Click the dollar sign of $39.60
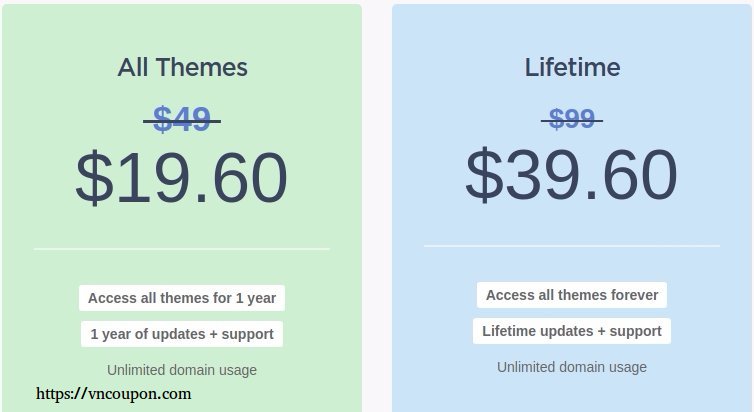 (484, 175)
